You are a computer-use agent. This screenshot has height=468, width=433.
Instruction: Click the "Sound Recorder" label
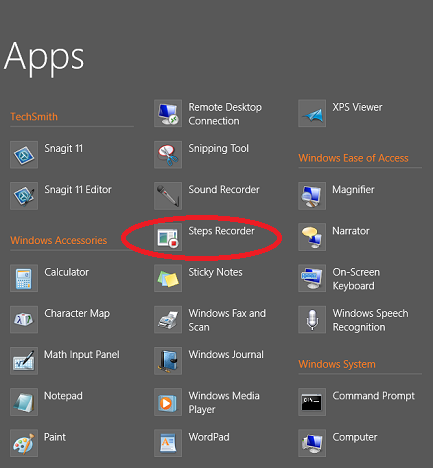[224, 190]
